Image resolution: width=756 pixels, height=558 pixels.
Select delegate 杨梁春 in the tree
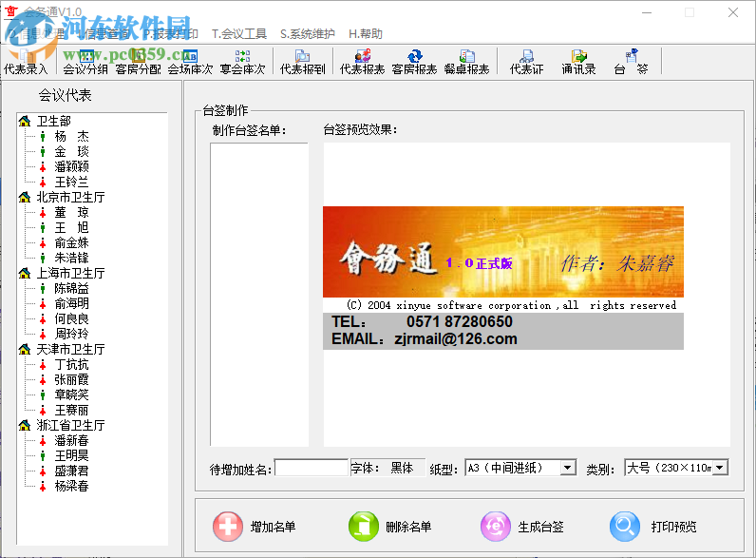(x=71, y=486)
